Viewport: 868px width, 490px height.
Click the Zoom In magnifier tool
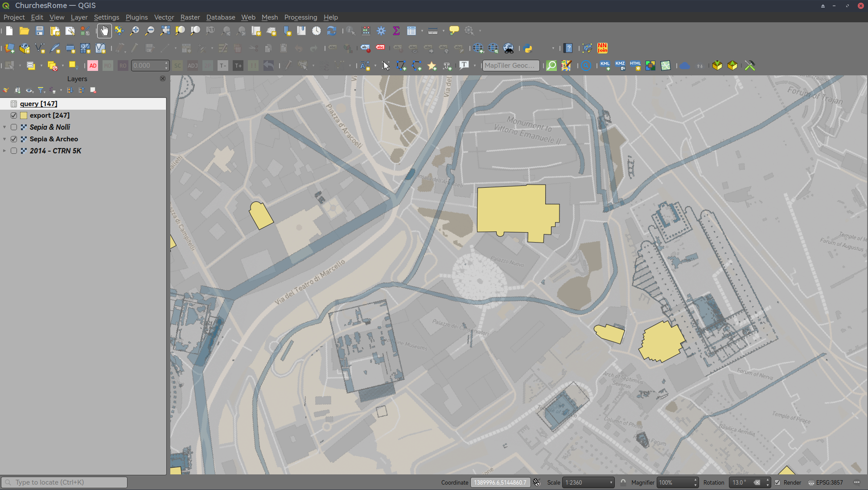pyautogui.click(x=134, y=31)
